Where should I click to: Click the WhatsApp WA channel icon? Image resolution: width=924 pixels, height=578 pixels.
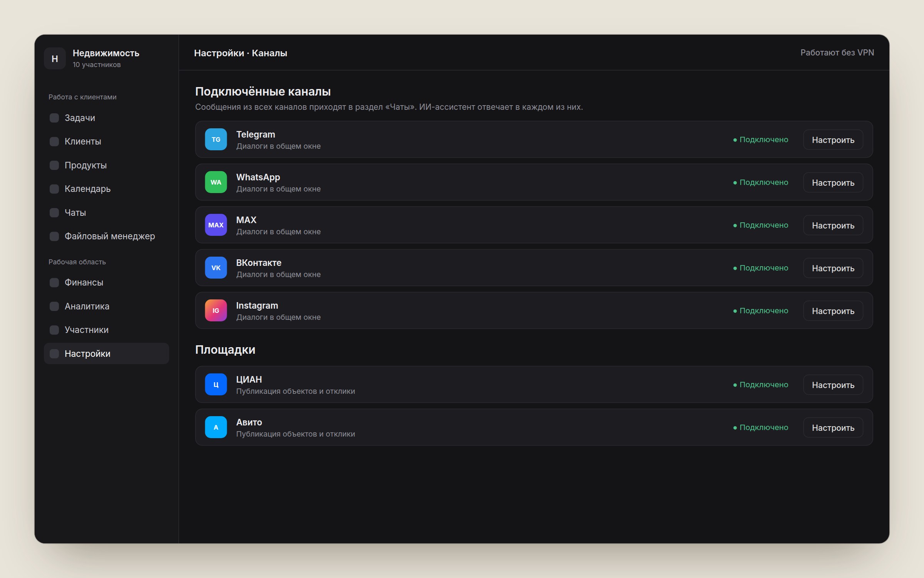(216, 182)
